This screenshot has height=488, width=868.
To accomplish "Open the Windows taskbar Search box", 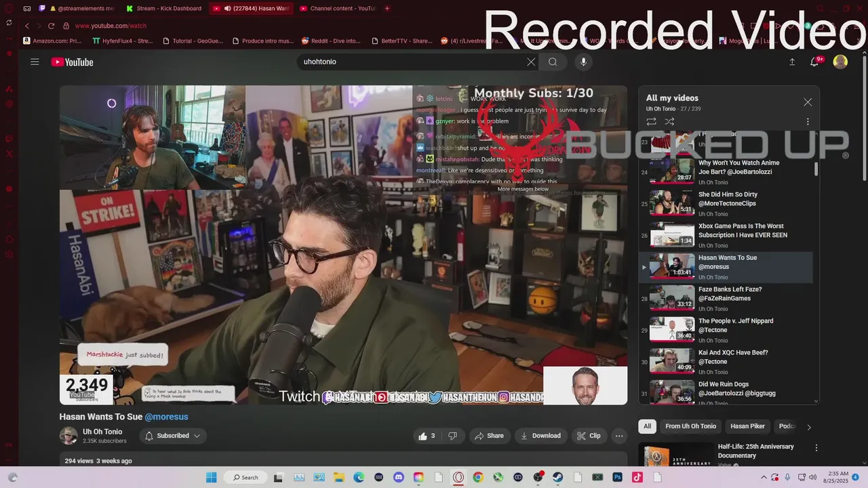I will tap(246, 477).
